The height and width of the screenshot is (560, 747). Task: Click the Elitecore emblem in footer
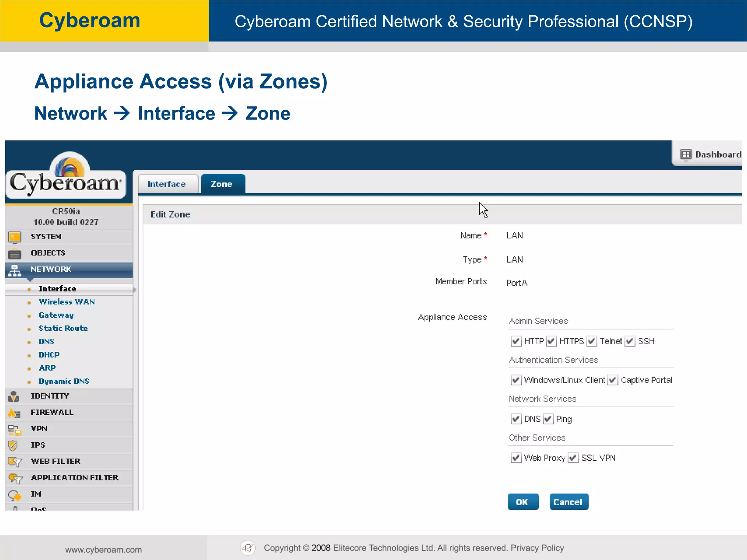point(248,548)
